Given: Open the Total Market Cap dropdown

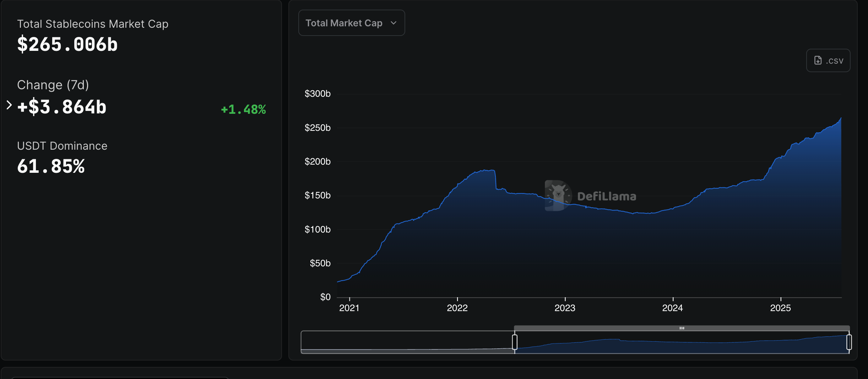Looking at the screenshot, I should pos(352,23).
